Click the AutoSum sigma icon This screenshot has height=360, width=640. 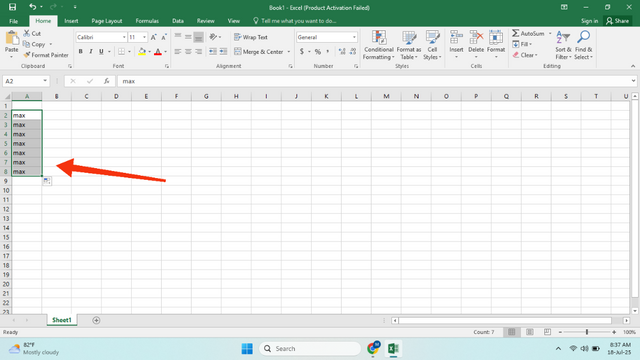(516, 33)
